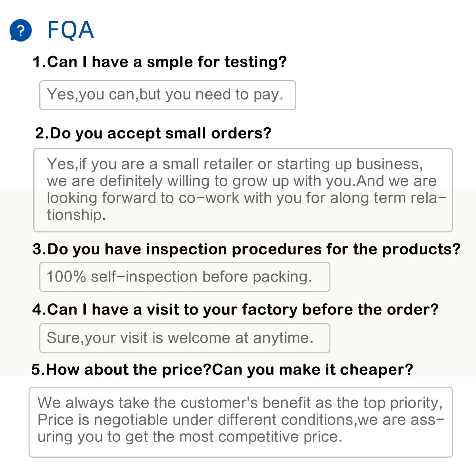
Task: Click the line "uring you to get the most competitive price."
Action: click(190, 437)
